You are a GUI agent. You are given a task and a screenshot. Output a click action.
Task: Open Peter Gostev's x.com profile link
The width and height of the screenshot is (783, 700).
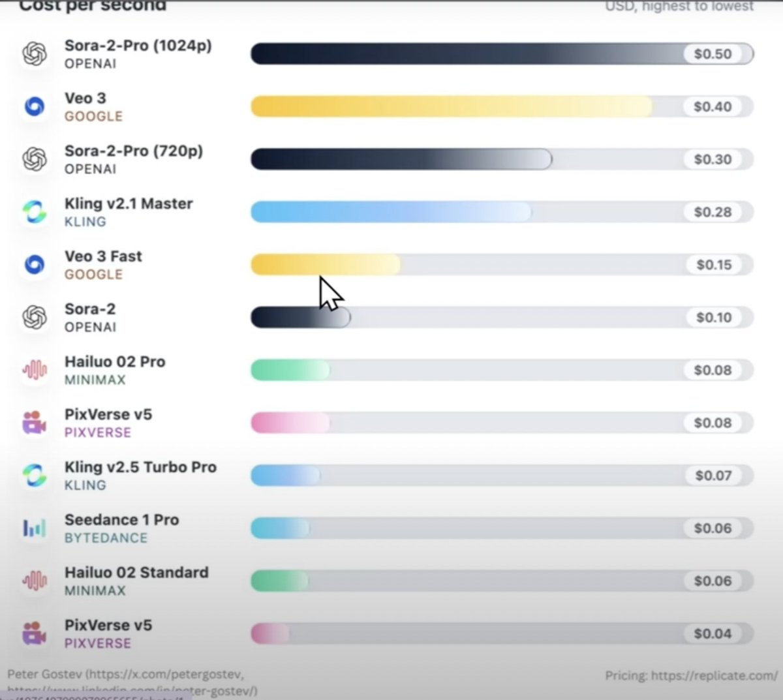click(165, 674)
